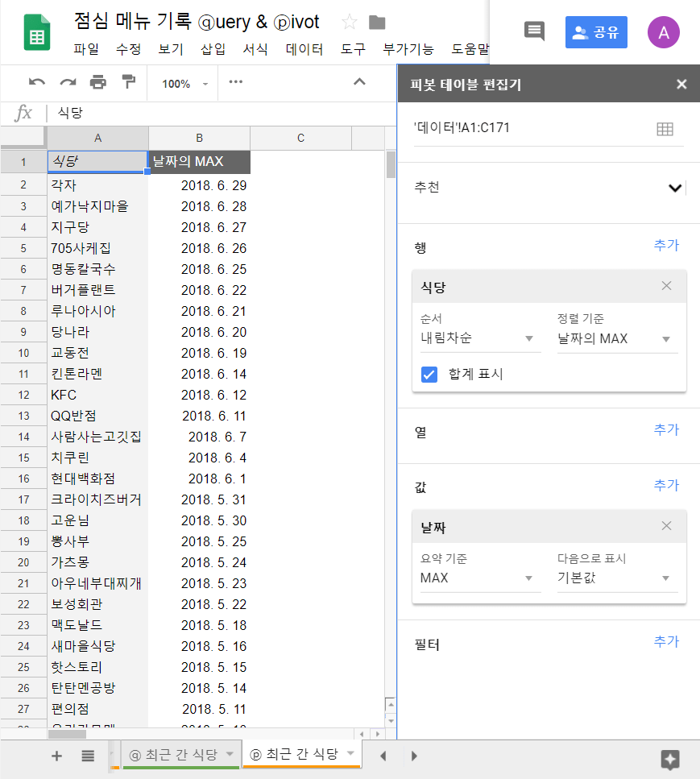The height and width of the screenshot is (779, 700).
Task: Add a new sheet with the plus icon
Action: 56,756
